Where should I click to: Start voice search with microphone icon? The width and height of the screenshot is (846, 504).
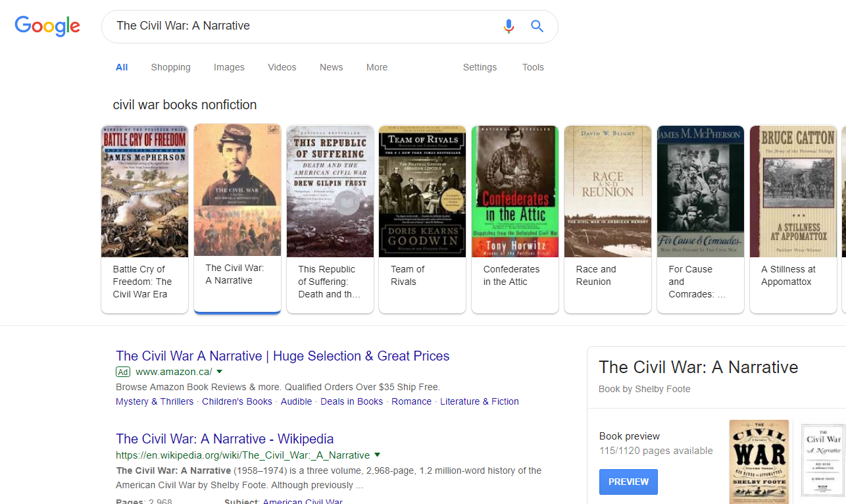point(509,26)
